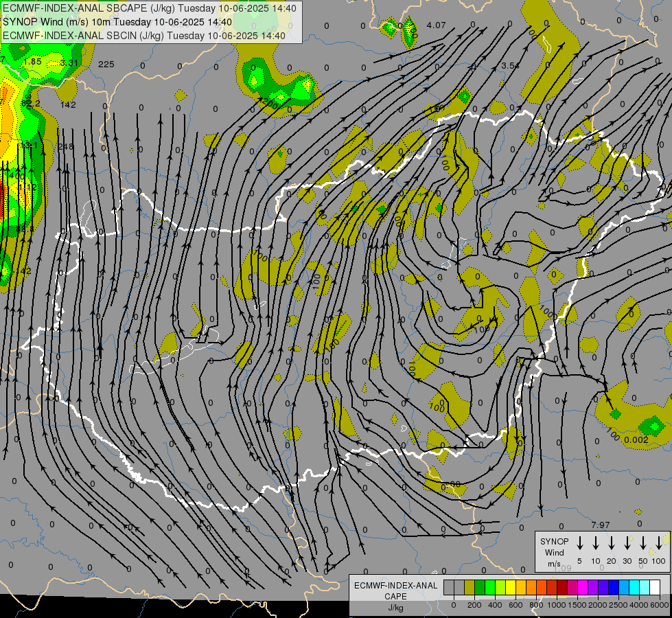The image size is (672, 618).
Task: Click the CAPE label in the legend
Action: click(395, 597)
